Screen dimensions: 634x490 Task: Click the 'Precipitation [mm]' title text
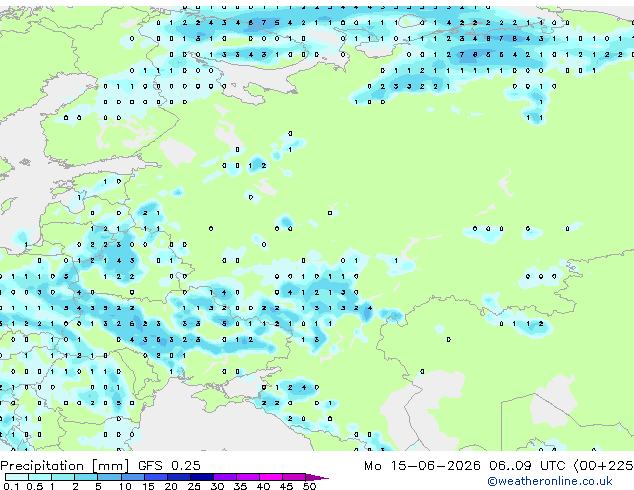pos(65,466)
